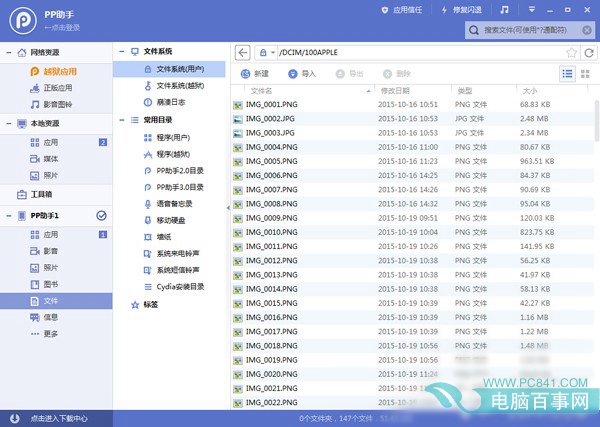Clear the search field with the X
This screenshot has width=600, height=427.
(x=587, y=30)
